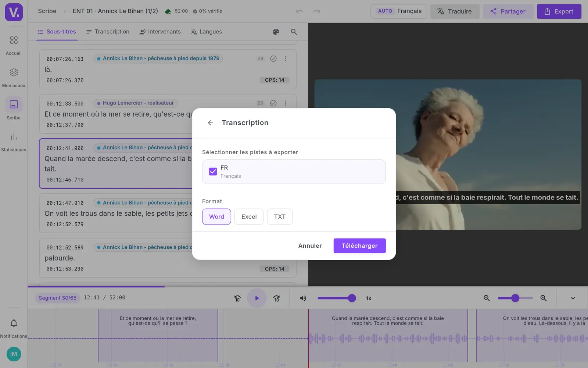Select the Excel format
Viewport: 588px width, 368px height.
click(249, 217)
